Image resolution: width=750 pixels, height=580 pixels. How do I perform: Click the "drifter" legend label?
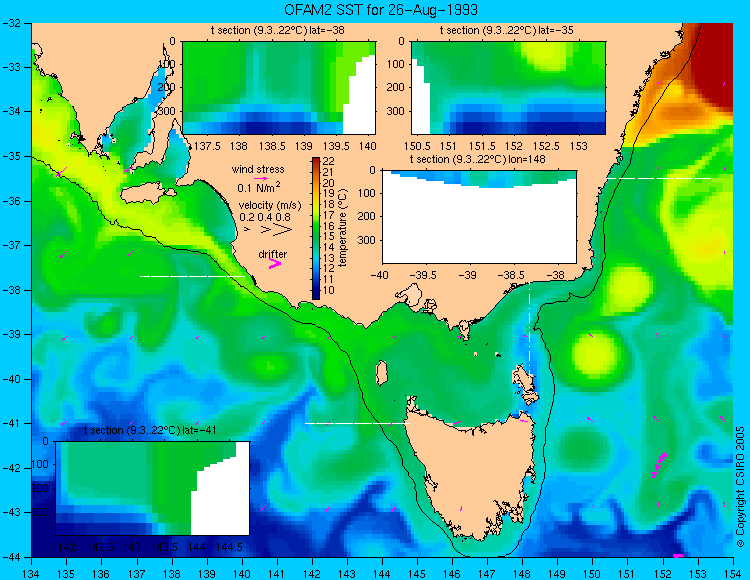click(x=273, y=254)
